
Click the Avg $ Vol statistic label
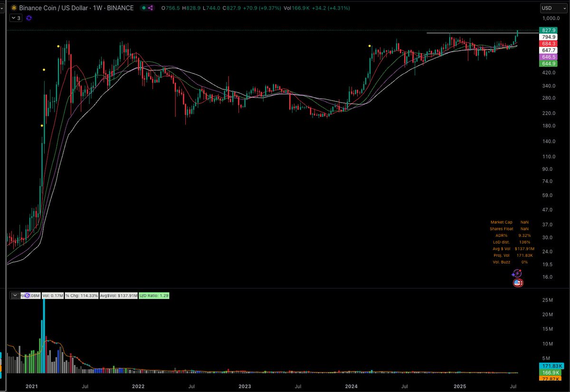(501, 249)
